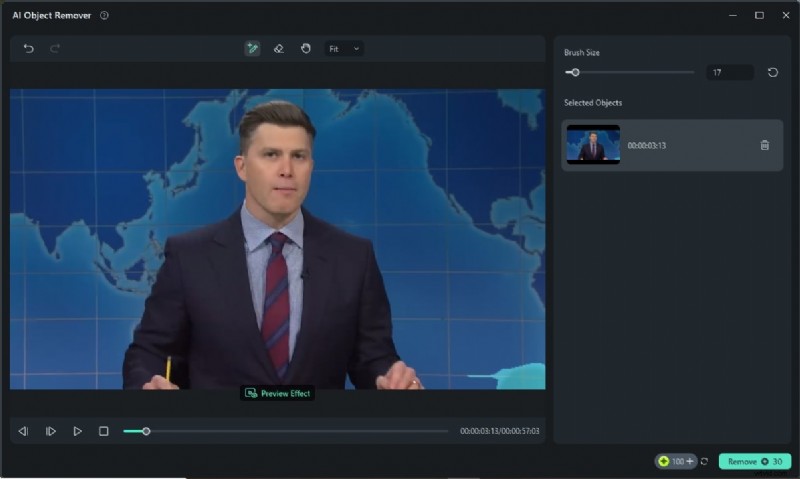This screenshot has height=479, width=800.
Task: Click the Undo arrow in the toolbar
Action: pyautogui.click(x=28, y=48)
